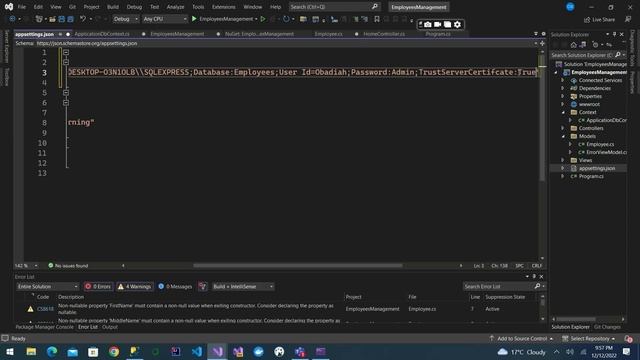Viewport: 640px width, 360px height.
Task: Select Employee.cs in Solution Explorer
Action: (x=600, y=144)
